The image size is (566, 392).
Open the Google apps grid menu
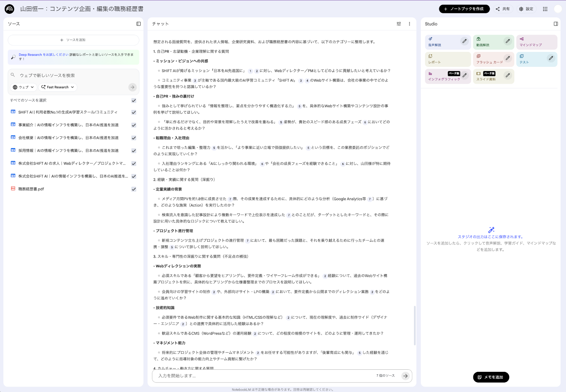[x=545, y=9]
